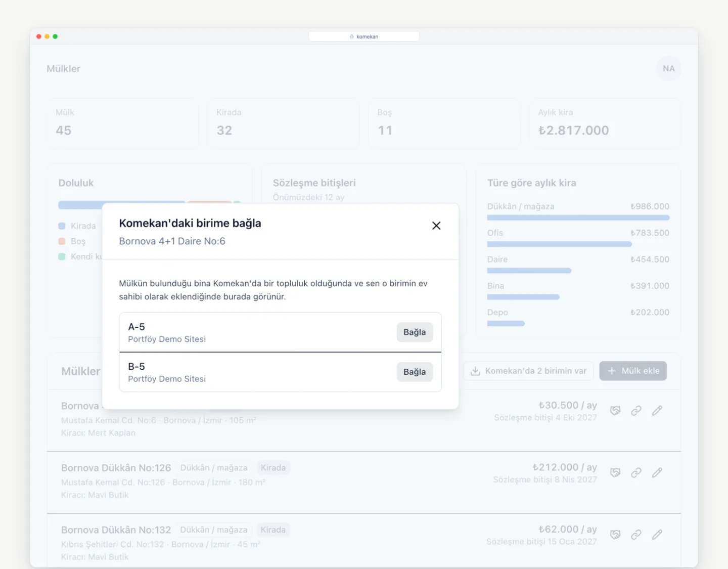Click link icon for Bornova Dükkân No:126
The width and height of the screenshot is (728, 569).
[x=636, y=472]
